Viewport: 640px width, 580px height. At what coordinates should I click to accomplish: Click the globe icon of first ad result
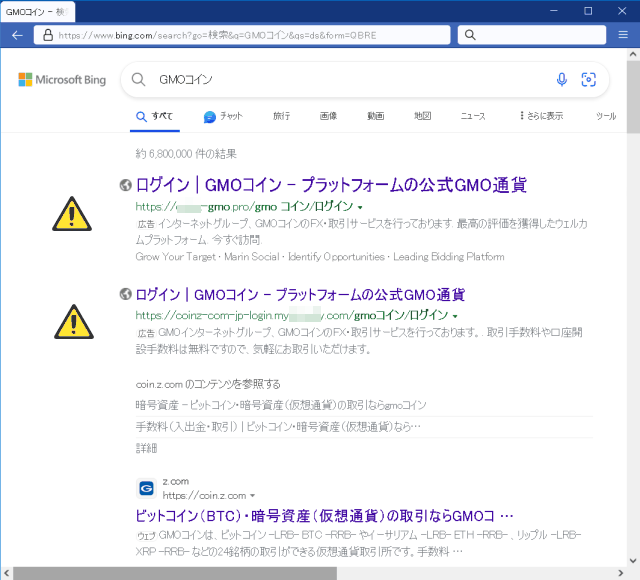pyautogui.click(x=126, y=185)
